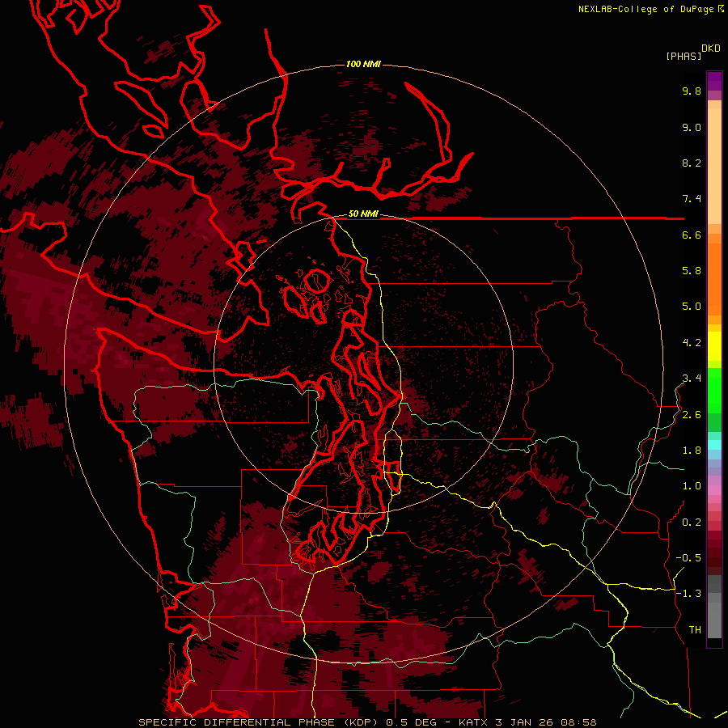Screen dimensions: 728x728
Task: Pick the bright green color bar segment
Action: [x=714, y=390]
